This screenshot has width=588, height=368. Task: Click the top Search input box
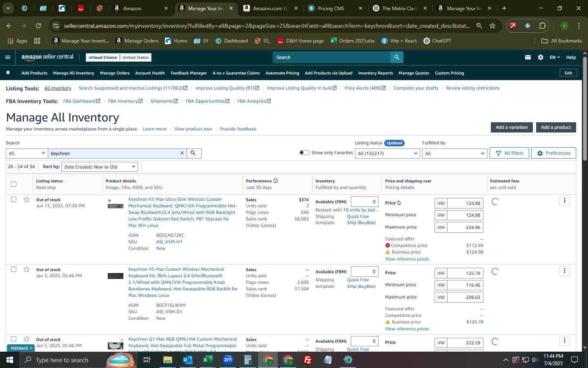(x=331, y=57)
